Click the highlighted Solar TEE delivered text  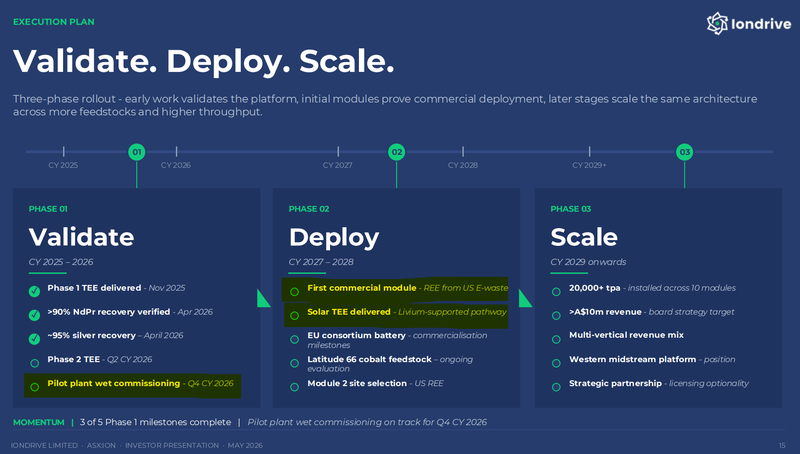pyautogui.click(x=348, y=312)
